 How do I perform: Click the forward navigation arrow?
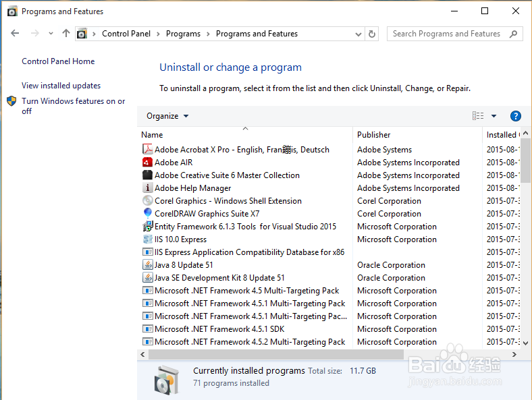click(x=34, y=33)
